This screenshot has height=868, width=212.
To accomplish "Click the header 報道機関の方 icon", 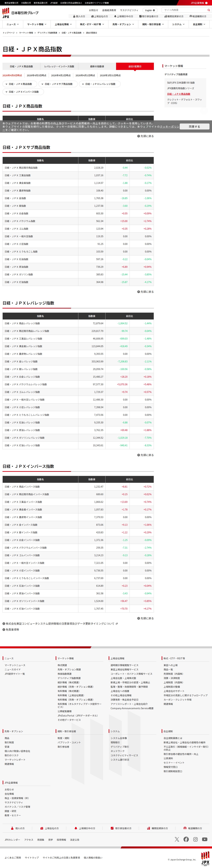I will (191, 16).
